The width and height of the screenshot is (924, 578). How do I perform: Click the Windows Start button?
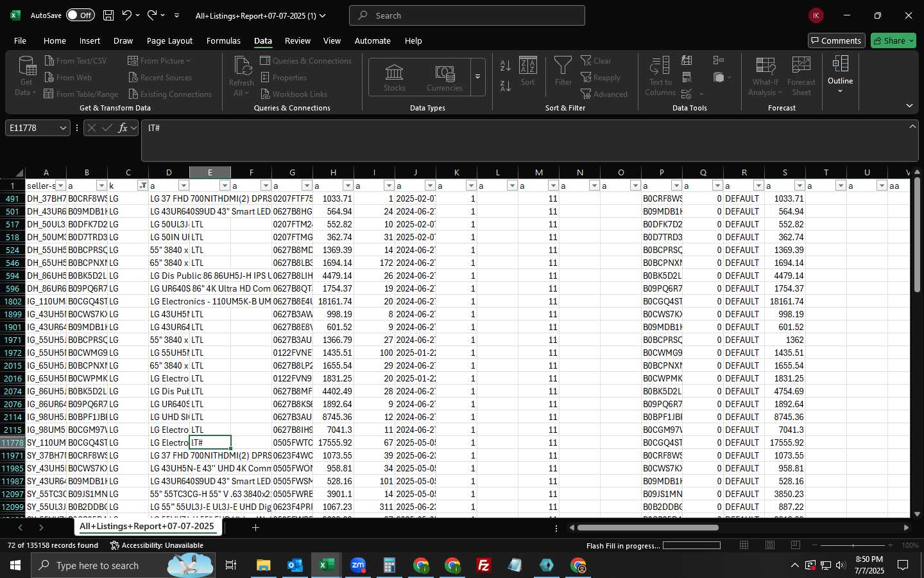click(15, 565)
